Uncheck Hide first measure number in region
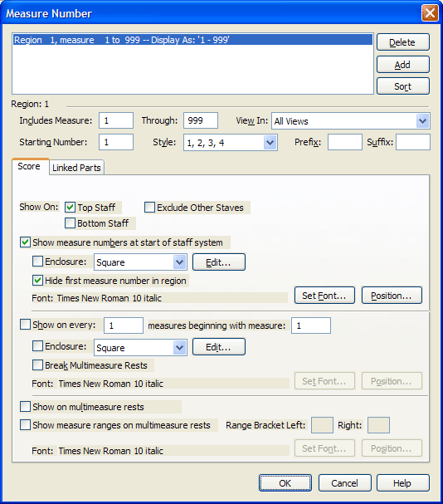Screen dimensions: 443x504 tap(37, 281)
